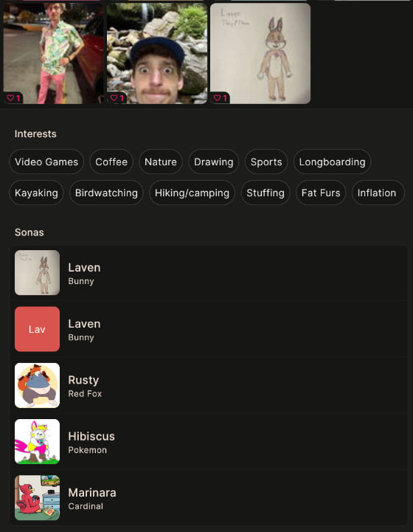Choose the Longboarding interest chip
413x532 pixels.
coord(333,162)
